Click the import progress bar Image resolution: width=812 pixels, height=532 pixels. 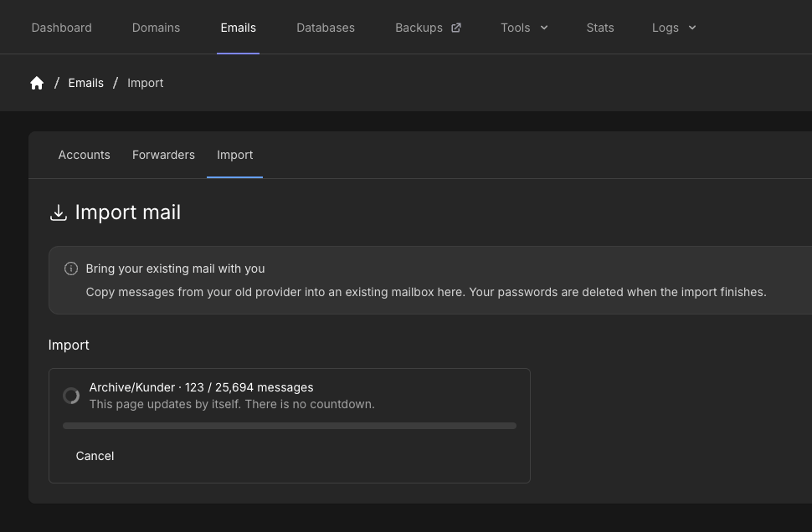point(290,426)
